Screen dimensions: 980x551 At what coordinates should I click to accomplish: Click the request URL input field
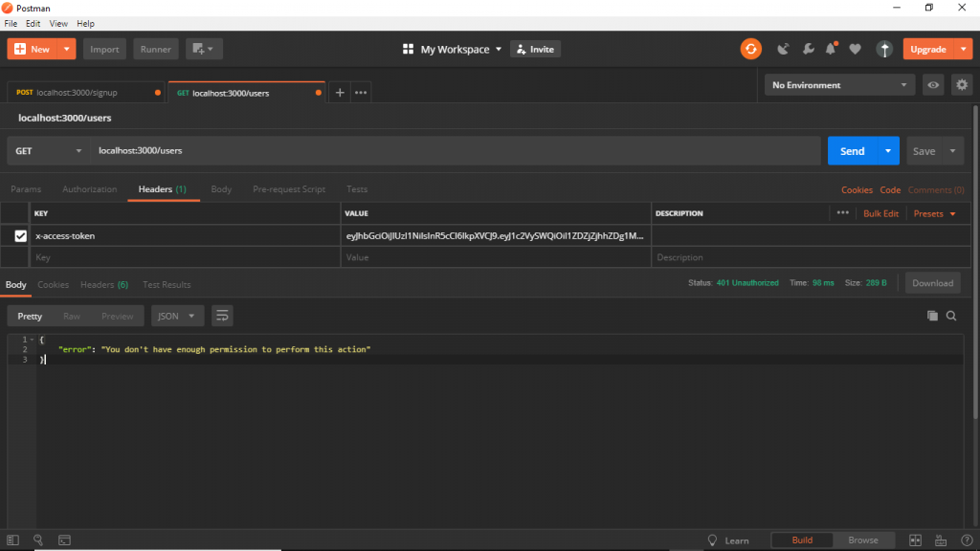[x=456, y=150]
